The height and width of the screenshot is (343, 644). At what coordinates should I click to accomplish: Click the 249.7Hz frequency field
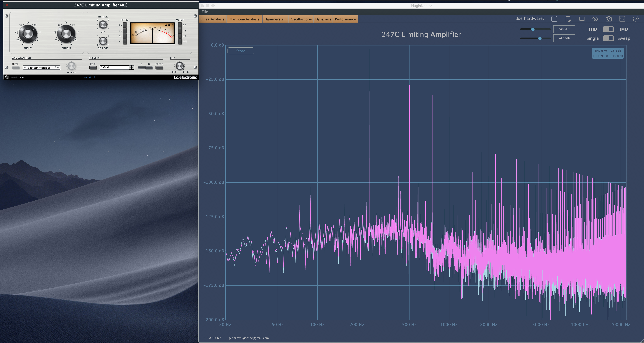[x=564, y=29]
